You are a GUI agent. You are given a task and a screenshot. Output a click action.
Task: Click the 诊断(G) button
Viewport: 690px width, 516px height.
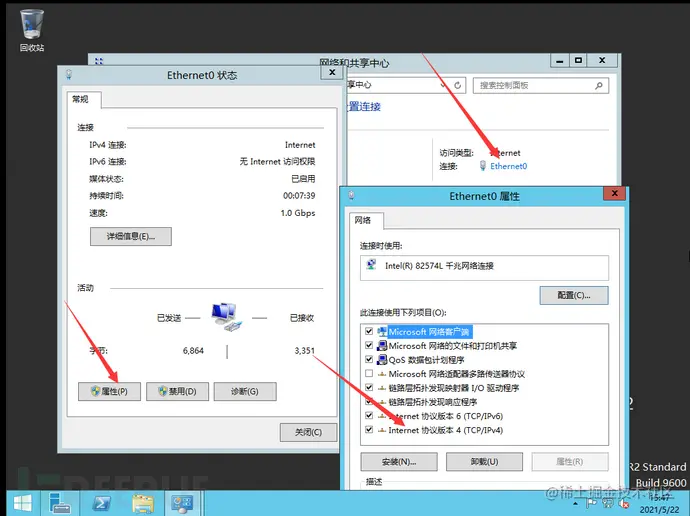(x=245, y=391)
